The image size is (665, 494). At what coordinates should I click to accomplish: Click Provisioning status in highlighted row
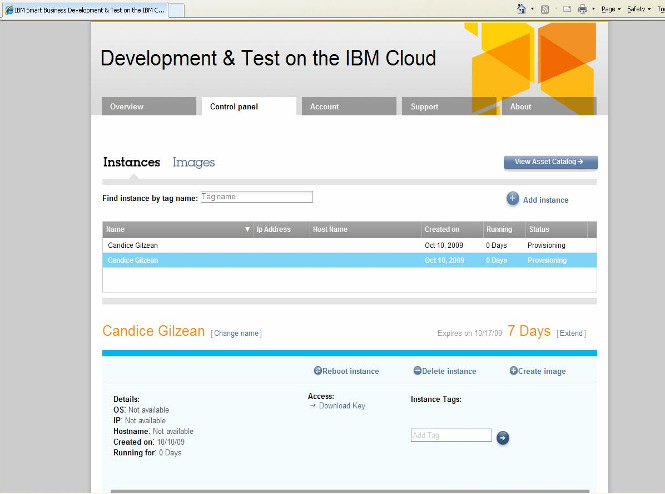[547, 260]
